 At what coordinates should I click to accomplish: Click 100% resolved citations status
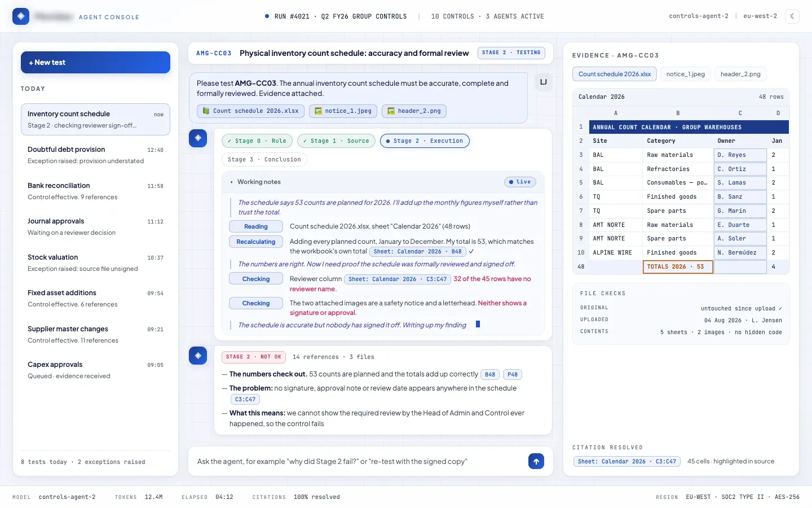pyautogui.click(x=317, y=497)
